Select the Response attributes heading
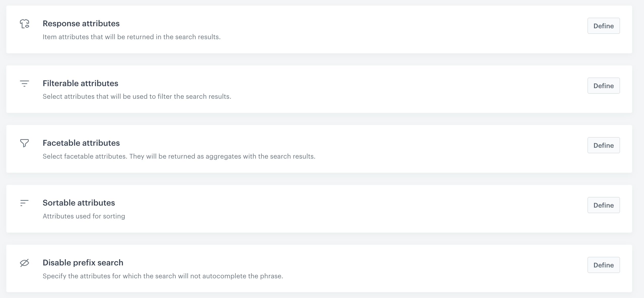 click(x=81, y=23)
